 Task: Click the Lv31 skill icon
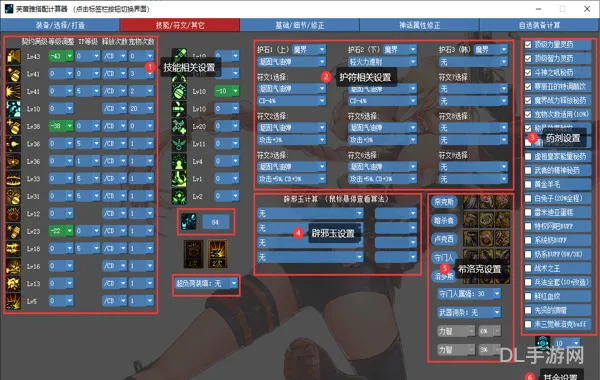[13, 196]
